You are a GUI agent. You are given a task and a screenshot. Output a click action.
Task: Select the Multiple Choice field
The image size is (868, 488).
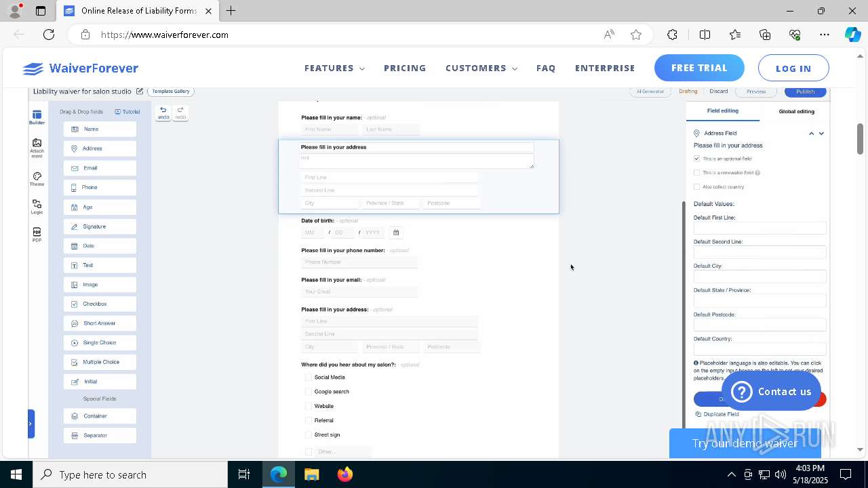(x=100, y=362)
